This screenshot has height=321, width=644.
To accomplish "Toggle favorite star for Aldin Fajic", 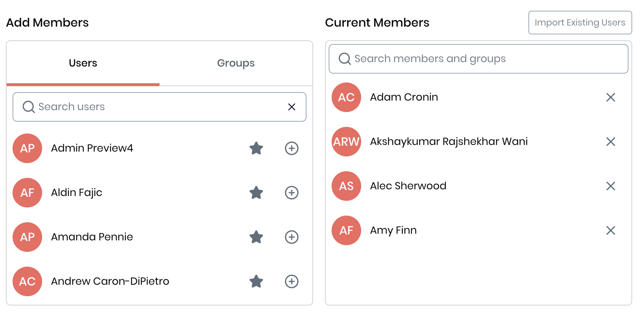I will tap(256, 193).
